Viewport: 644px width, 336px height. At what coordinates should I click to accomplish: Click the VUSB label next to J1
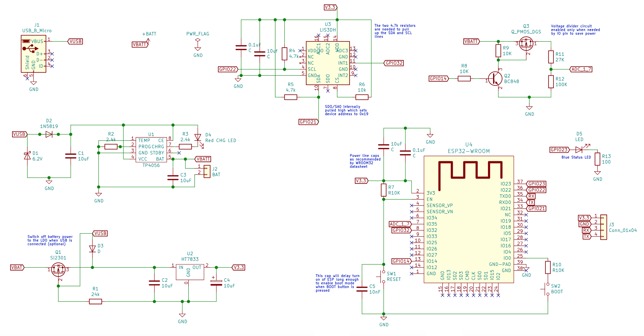click(x=75, y=41)
